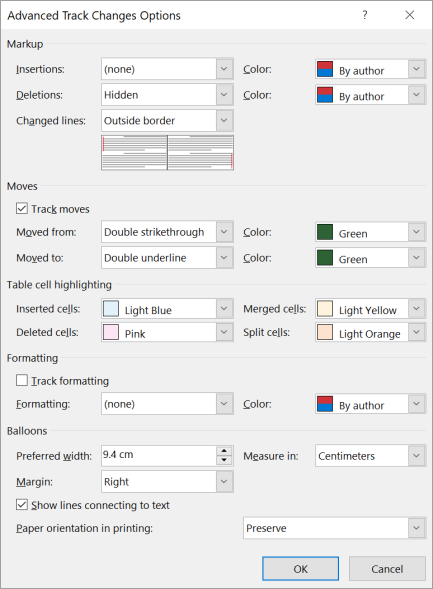This screenshot has height=589, width=433.
Task: Click the By author swatch for Insertions color
Action: (x=325, y=69)
